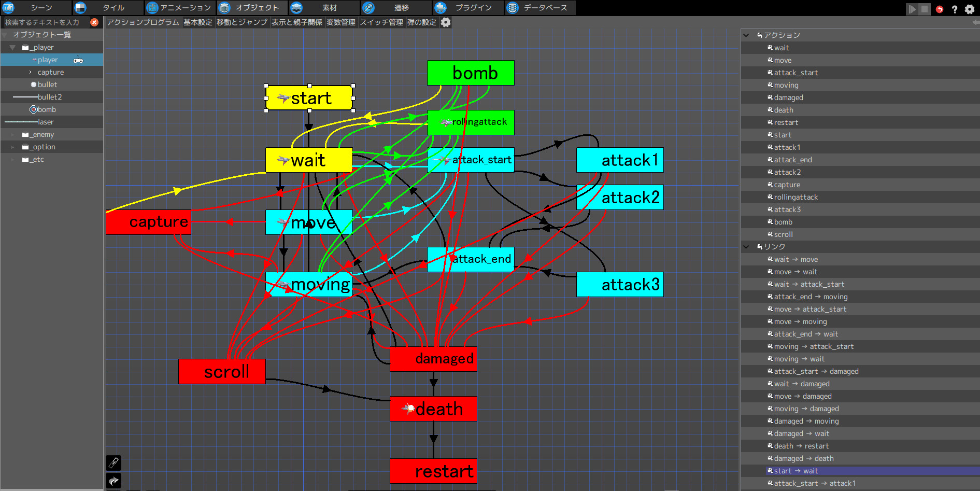This screenshot has width=980, height=491.
Task: Open help via the question mark icon
Action: (x=955, y=9)
